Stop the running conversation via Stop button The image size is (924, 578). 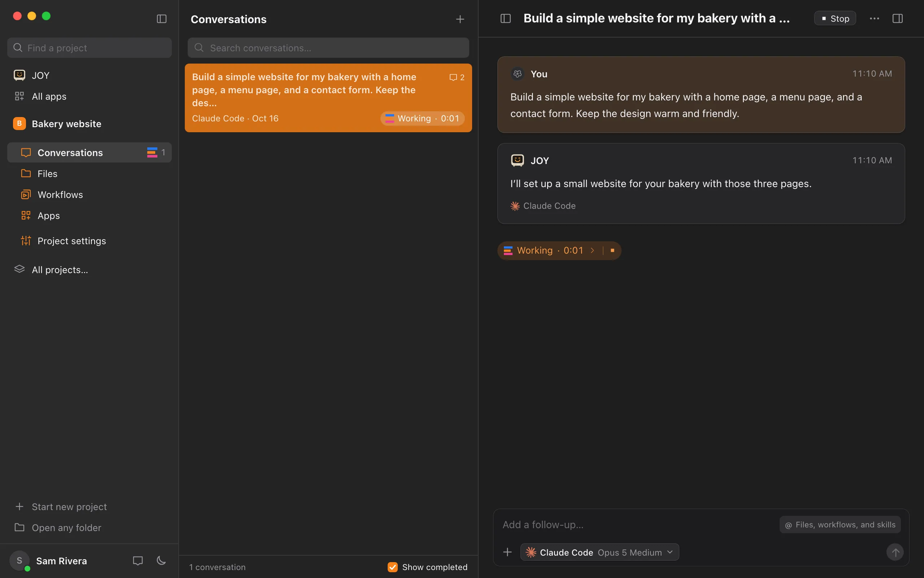[x=835, y=18]
